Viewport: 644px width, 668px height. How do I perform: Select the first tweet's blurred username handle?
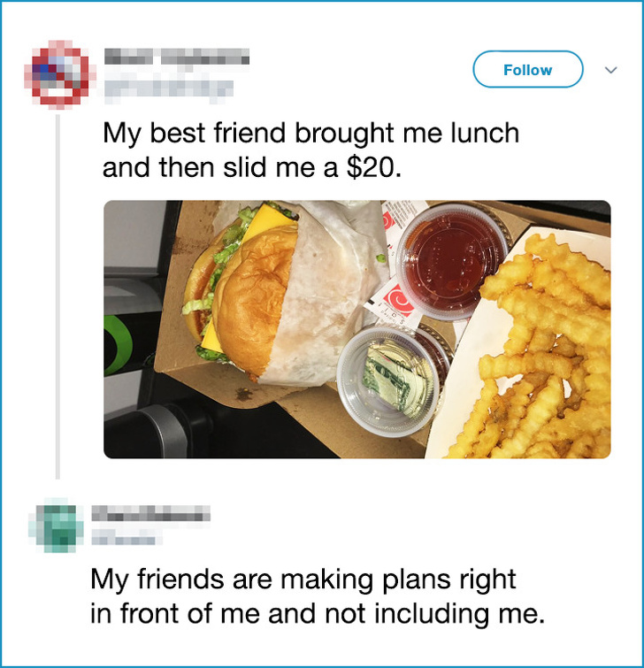[169, 88]
